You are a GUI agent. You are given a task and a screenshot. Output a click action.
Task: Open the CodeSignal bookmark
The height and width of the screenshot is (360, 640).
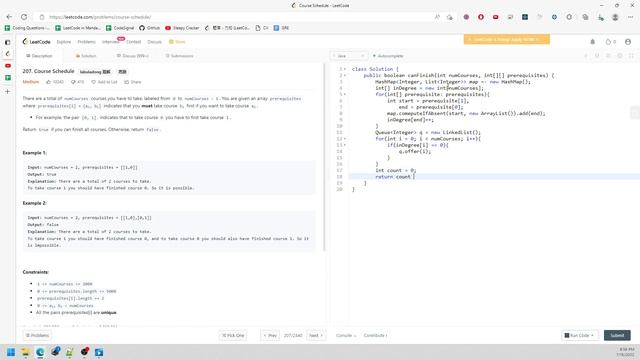pos(120,28)
